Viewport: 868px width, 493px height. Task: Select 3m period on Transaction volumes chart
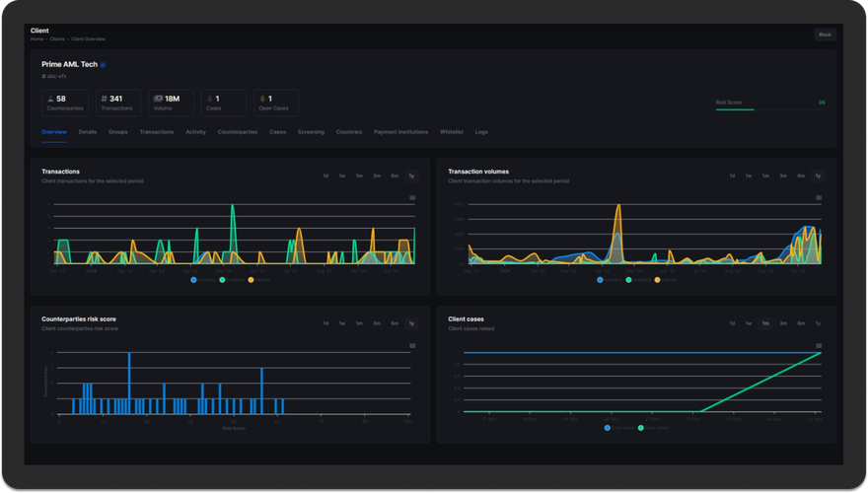[783, 176]
